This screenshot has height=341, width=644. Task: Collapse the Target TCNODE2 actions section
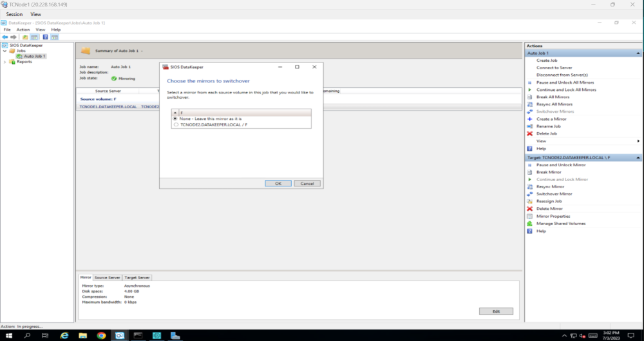[x=638, y=158]
